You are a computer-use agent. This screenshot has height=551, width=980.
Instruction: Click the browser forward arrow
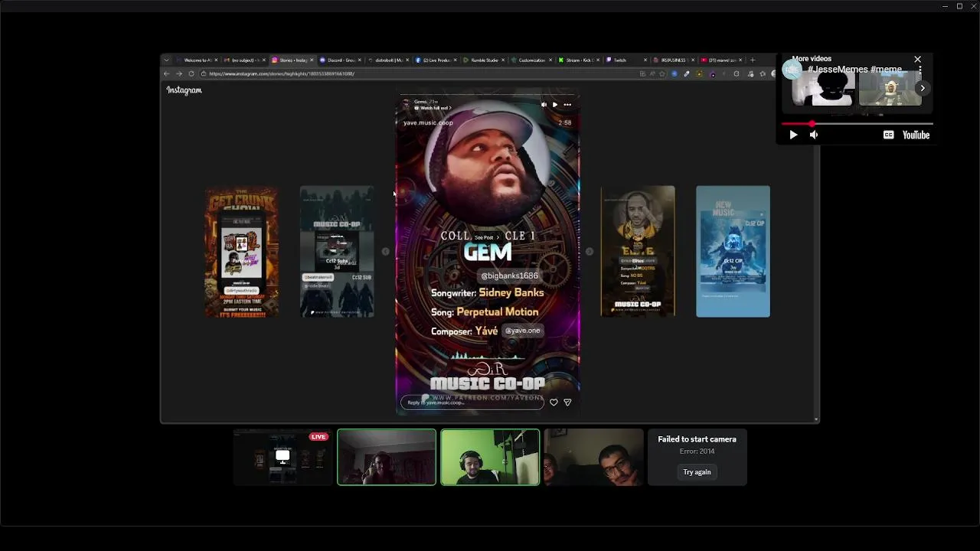click(x=178, y=73)
